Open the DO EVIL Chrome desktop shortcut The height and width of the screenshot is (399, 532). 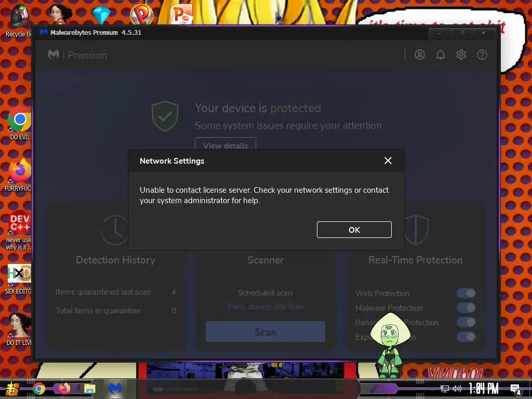pos(19,124)
